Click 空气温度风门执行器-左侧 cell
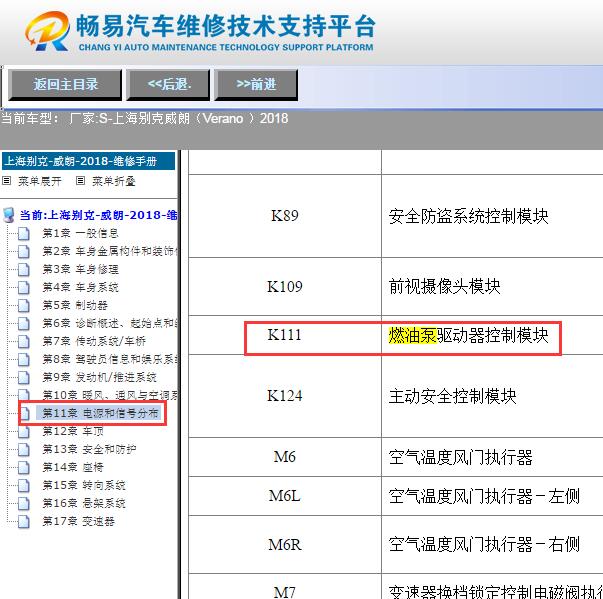This screenshot has height=599, width=603. pyautogui.click(x=492, y=496)
